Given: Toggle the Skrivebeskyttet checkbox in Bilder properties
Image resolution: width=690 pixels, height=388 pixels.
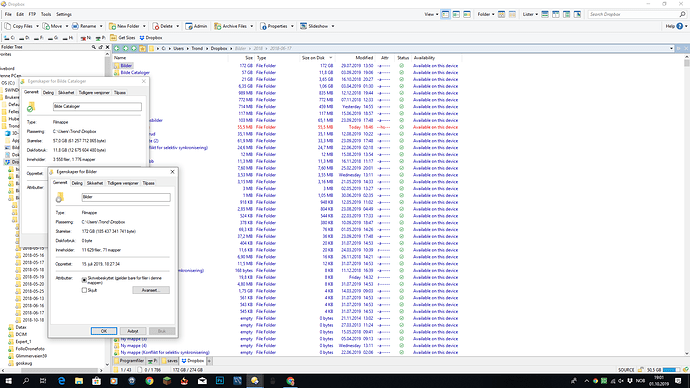Looking at the screenshot, I should click(84, 280).
